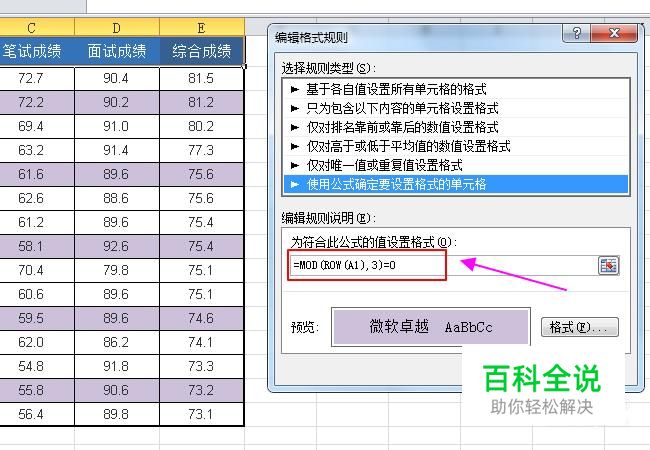Select rule type 基于各自值设置所有单元格的格式
Screen dimensions: 650x450
[x=456, y=89]
